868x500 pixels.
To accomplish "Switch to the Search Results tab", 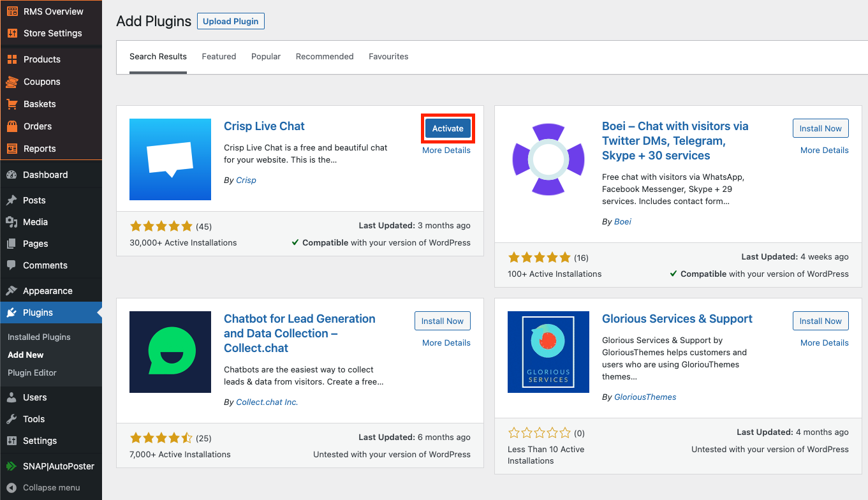I will 158,56.
